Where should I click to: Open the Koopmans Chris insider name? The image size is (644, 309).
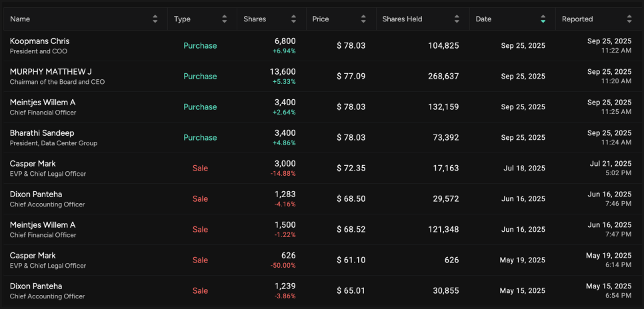tap(39, 41)
